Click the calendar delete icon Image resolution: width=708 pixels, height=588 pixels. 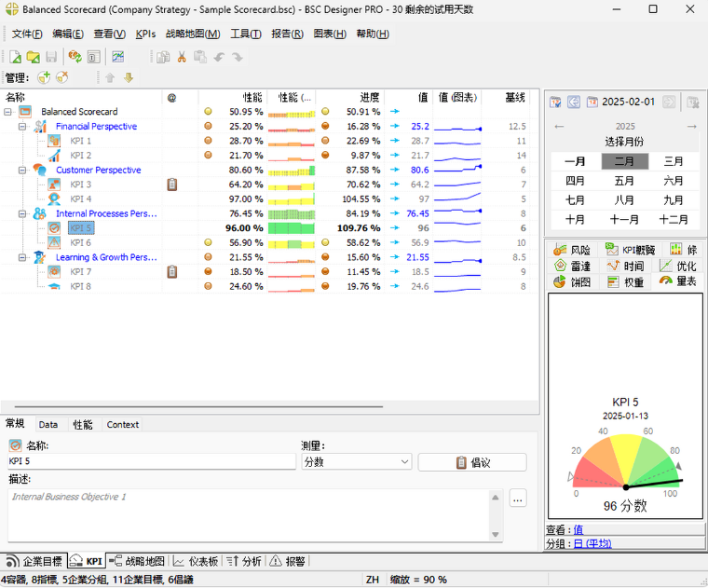(x=693, y=103)
